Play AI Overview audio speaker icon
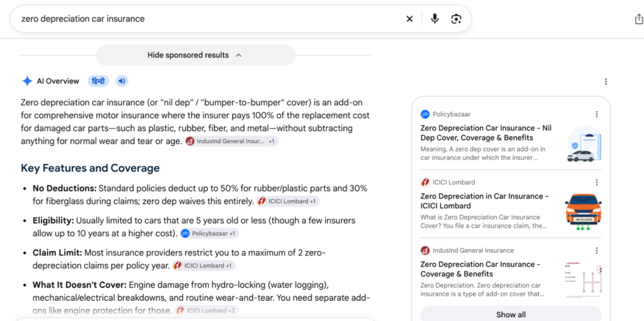 tap(121, 81)
